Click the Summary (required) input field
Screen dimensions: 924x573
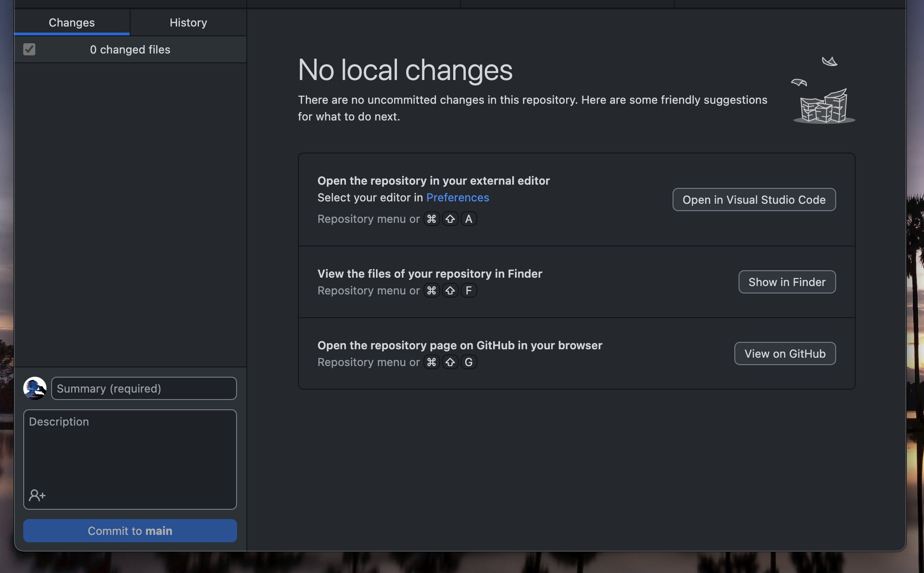143,388
